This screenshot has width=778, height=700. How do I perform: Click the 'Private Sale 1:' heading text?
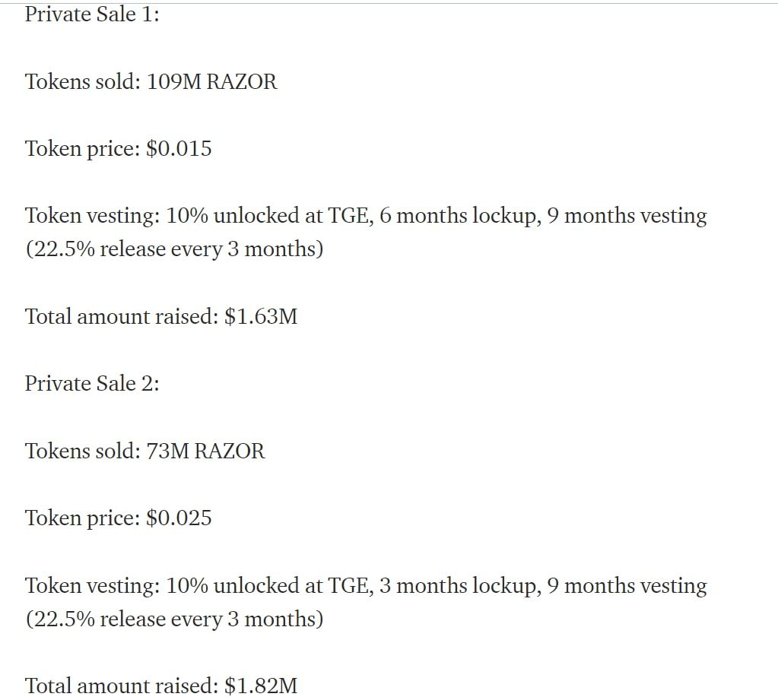tap(92, 14)
